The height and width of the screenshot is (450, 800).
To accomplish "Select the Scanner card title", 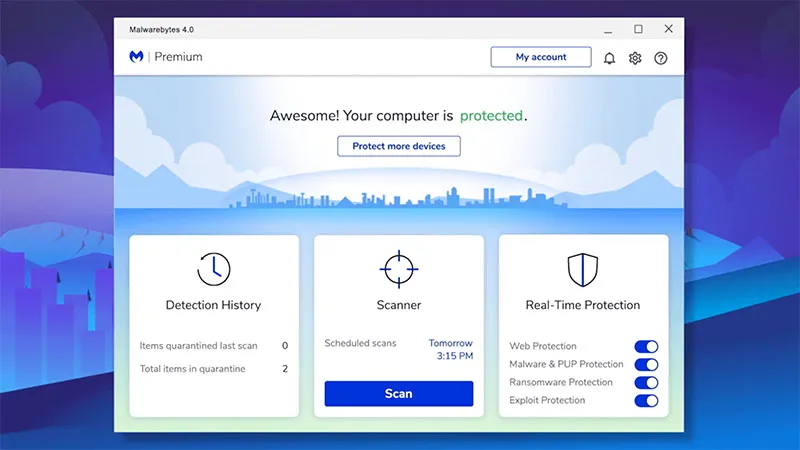I will click(399, 305).
